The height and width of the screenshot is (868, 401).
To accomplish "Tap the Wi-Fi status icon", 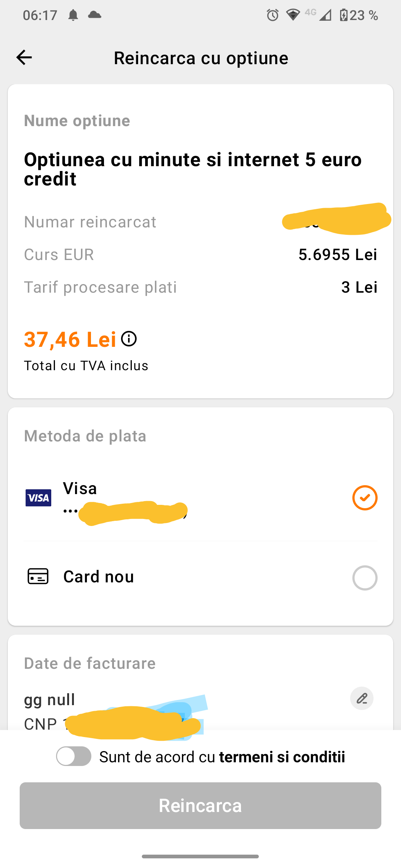I will [x=293, y=15].
